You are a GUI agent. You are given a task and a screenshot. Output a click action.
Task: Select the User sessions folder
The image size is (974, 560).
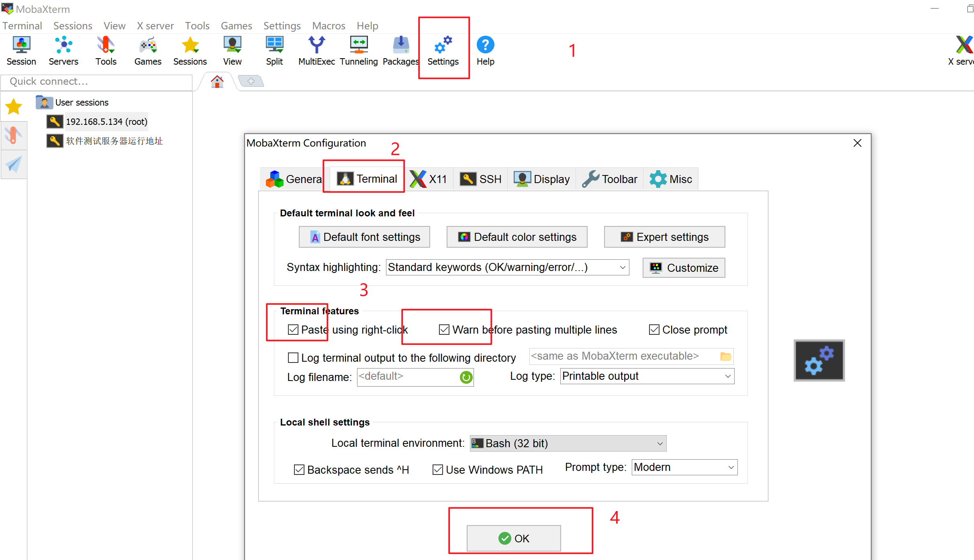point(72,102)
